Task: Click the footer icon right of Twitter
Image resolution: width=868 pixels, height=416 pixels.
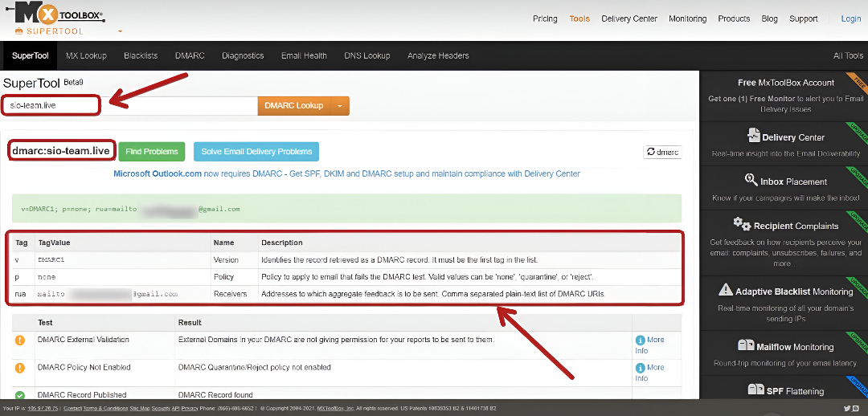Action: (x=857, y=408)
